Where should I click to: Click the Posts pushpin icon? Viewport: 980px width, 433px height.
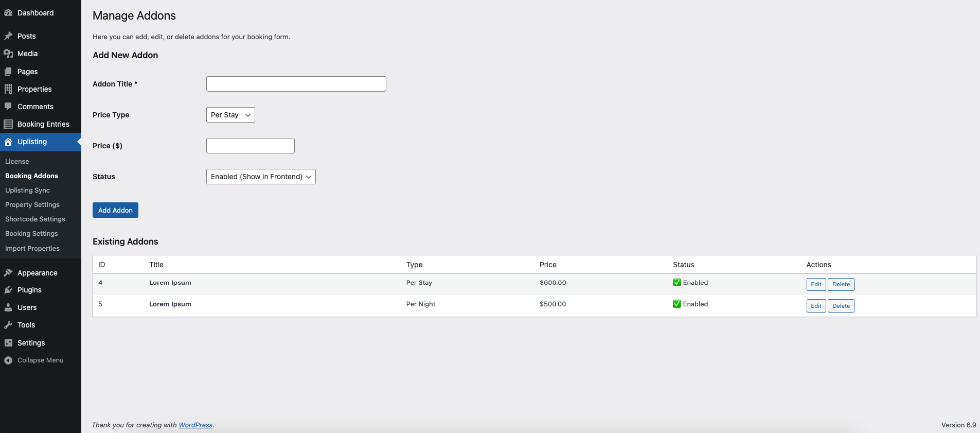[x=8, y=36]
